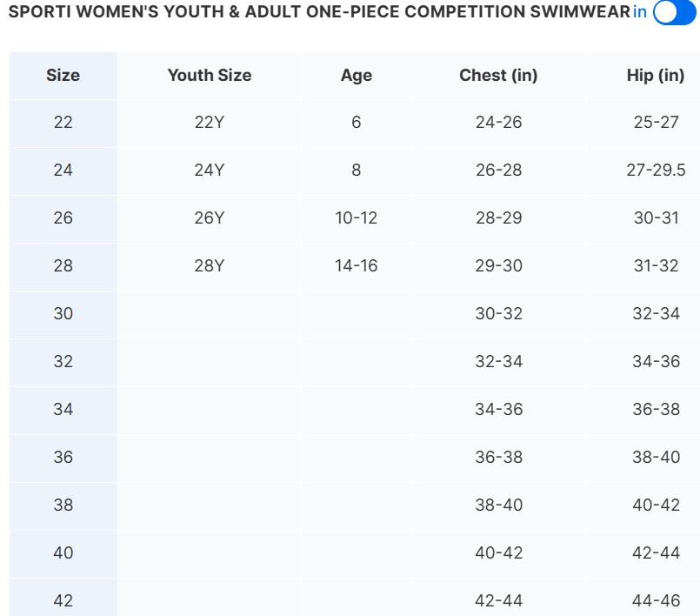700x616 pixels.
Task: Click the 22Y youth size cell
Action: [x=210, y=122]
